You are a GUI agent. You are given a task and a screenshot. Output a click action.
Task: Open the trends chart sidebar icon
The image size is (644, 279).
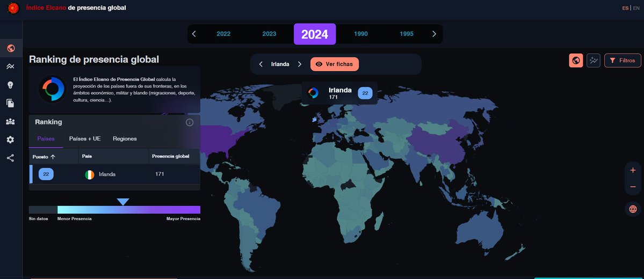coord(10,67)
